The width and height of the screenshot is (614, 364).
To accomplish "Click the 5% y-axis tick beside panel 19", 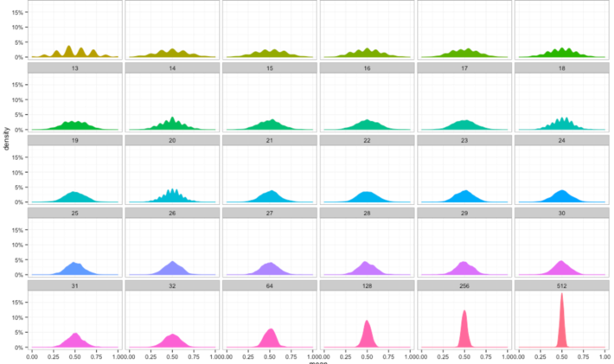I will point(19,188).
